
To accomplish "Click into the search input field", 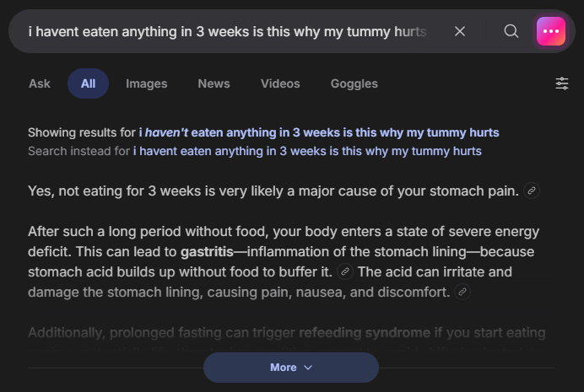I will tap(228, 31).
